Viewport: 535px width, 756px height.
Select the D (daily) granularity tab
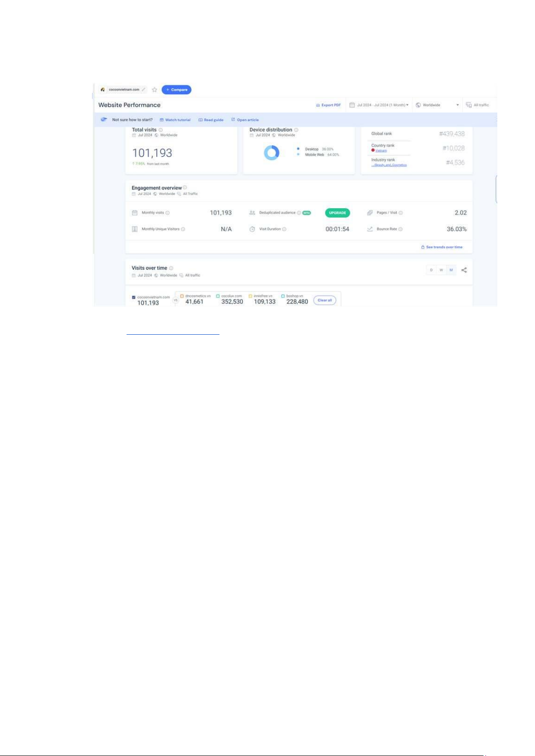tap(431, 270)
